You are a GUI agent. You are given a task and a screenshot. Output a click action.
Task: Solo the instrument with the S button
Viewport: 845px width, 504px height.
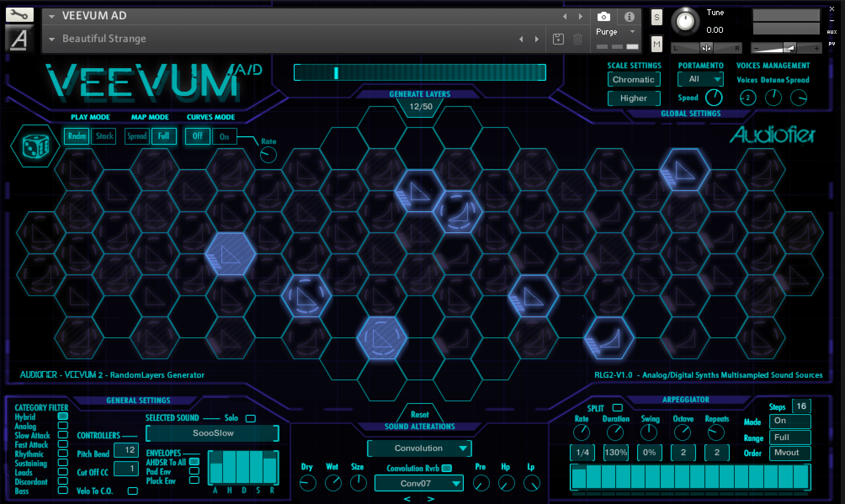pos(656,18)
